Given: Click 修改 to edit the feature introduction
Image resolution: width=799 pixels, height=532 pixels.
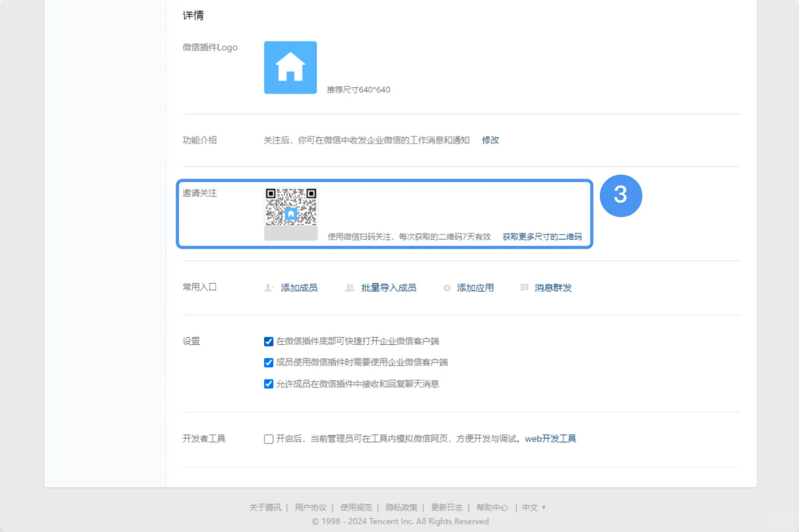Looking at the screenshot, I should [x=490, y=140].
